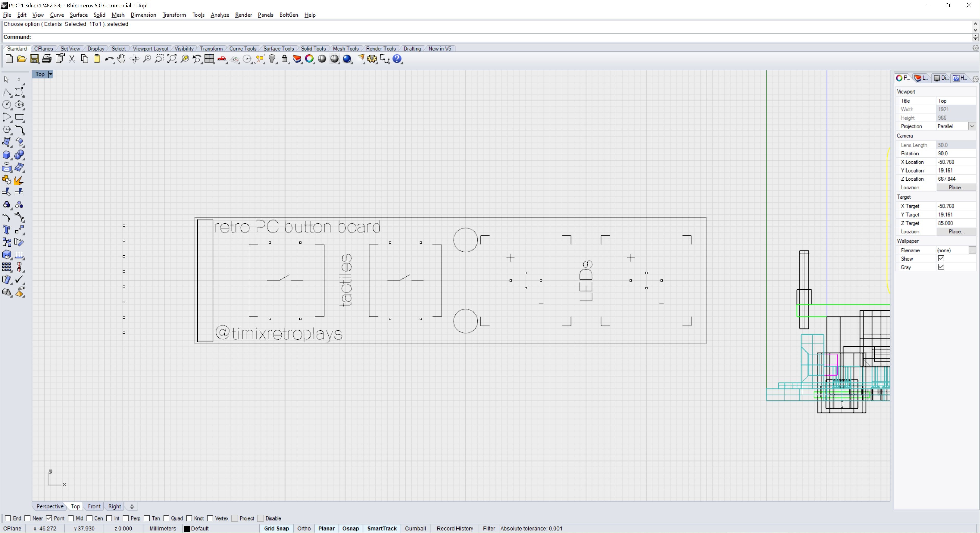Click the camera Location Place button

[956, 187]
